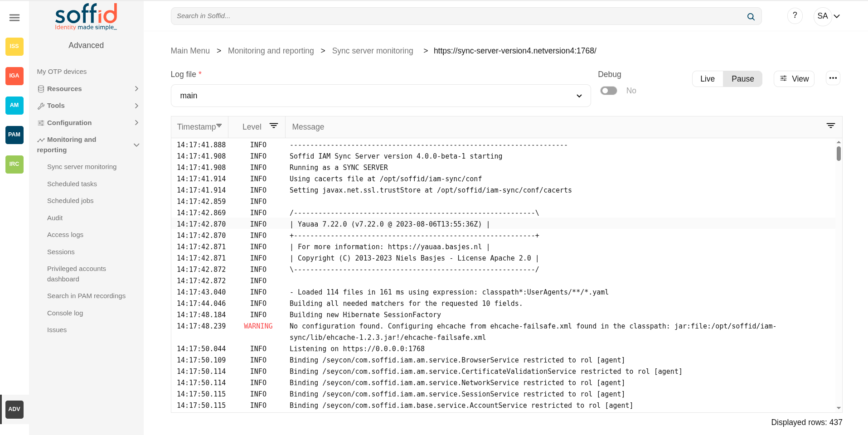Click the search magnifier icon
868x435 pixels.
[x=751, y=16]
